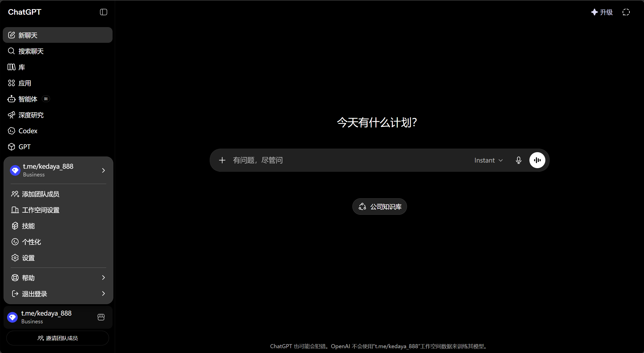The width and height of the screenshot is (644, 353).
Task: Click the personalization icon
Action: coord(15,242)
